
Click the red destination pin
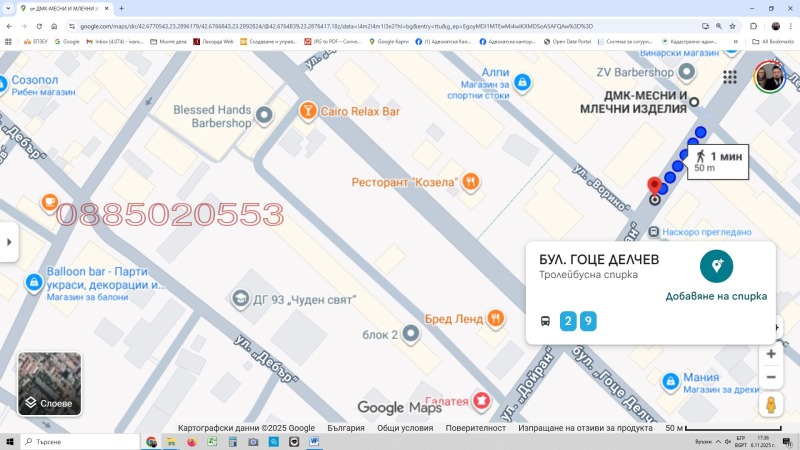coord(654,187)
